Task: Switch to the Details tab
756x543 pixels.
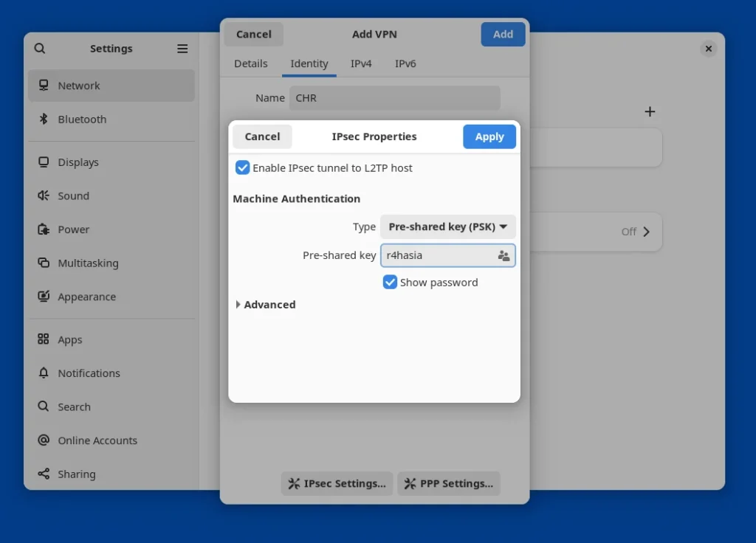Action: coord(251,63)
